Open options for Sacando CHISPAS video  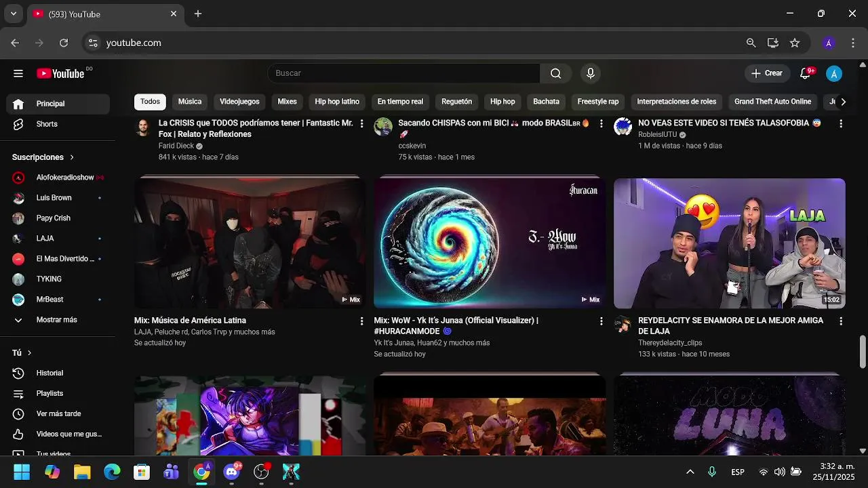click(601, 123)
